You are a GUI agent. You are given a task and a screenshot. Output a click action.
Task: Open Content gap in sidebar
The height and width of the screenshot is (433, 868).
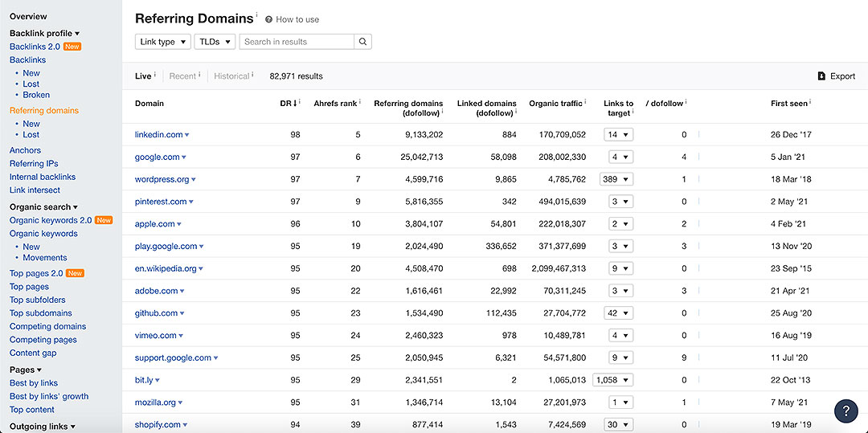tap(33, 353)
